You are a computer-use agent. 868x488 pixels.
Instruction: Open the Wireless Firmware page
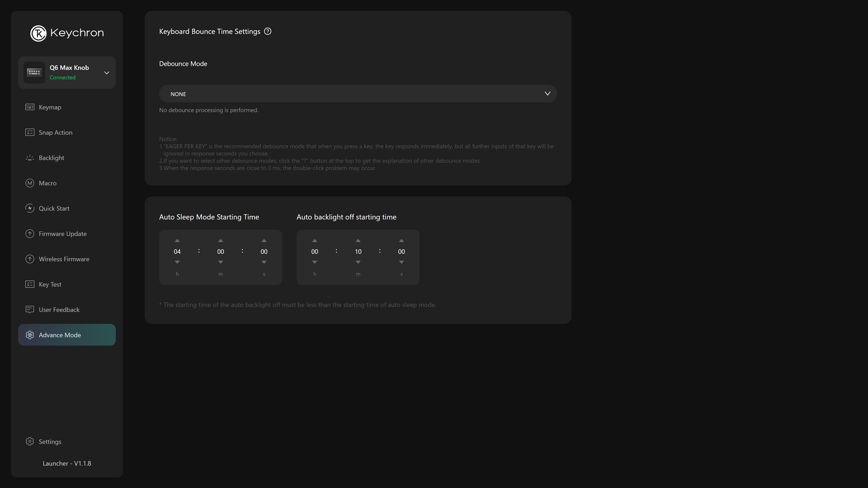64,259
